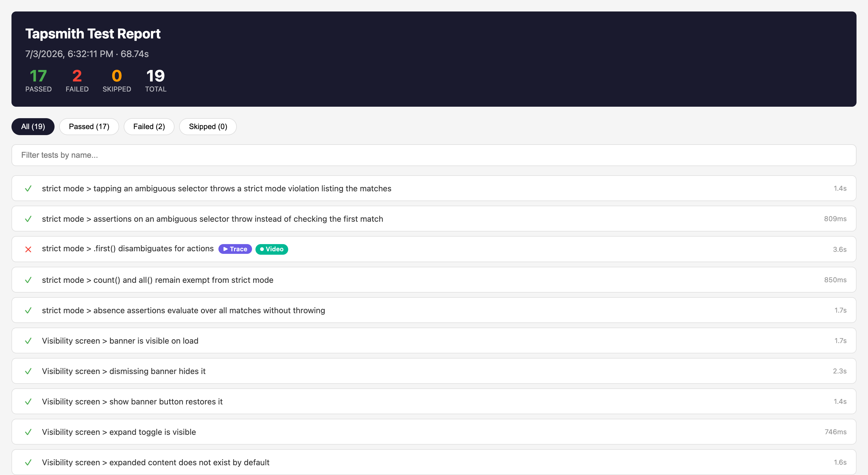868x475 pixels.
Task: Expand 'assertions on an ambiguous selector' row
Action: (x=434, y=219)
